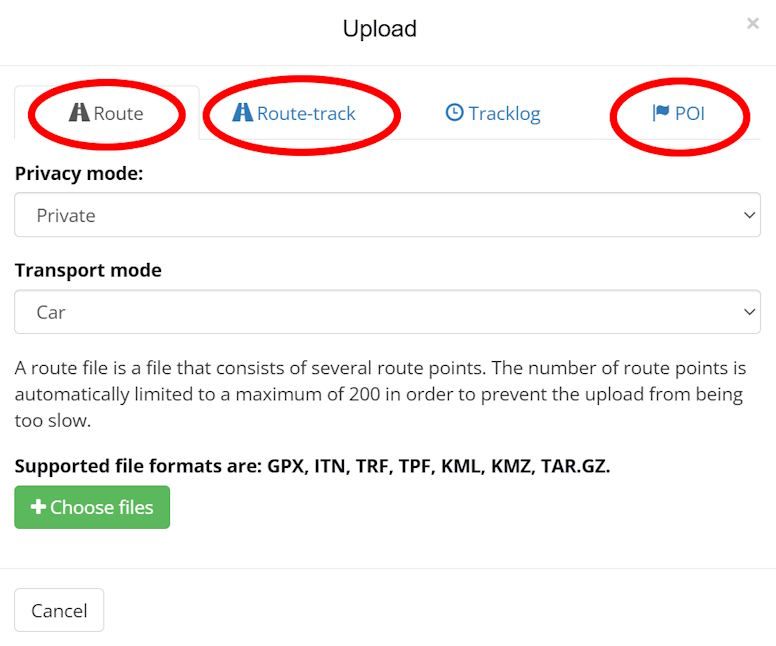Click the Transport mode label
The width and height of the screenshot is (776, 646).
coord(88,270)
